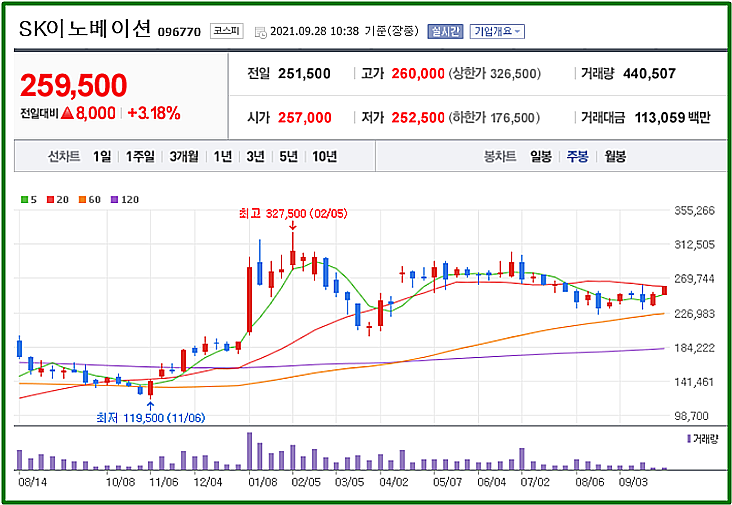Click the current price 259,500

pos(73,85)
